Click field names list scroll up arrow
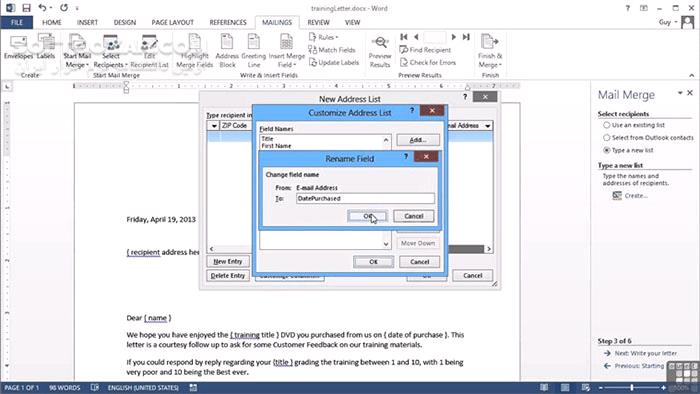This screenshot has width=700, height=394. [386, 140]
